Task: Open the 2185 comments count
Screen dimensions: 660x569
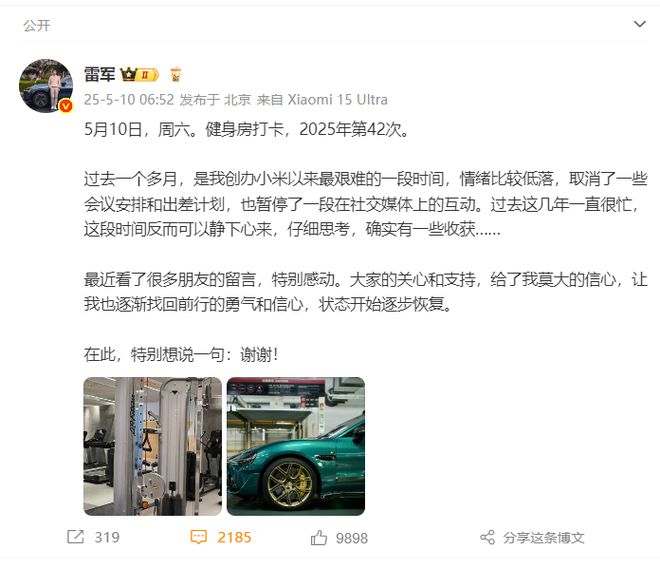Action: [234, 537]
